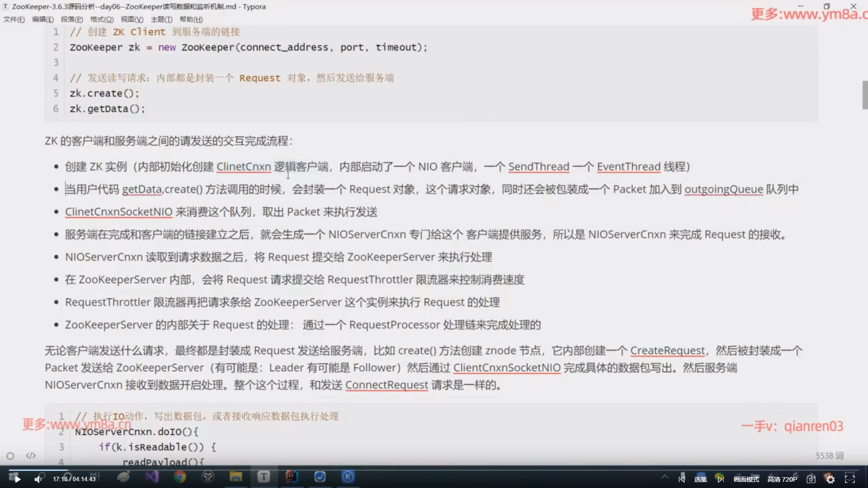
Task: Open the 画面模式 picture mode menu
Action: 746,479
